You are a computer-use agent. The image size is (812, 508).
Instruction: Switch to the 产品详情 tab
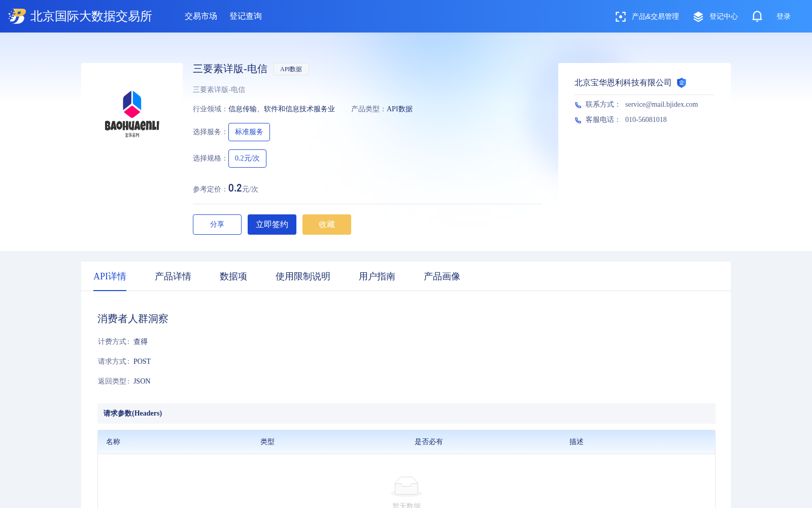pos(173,276)
